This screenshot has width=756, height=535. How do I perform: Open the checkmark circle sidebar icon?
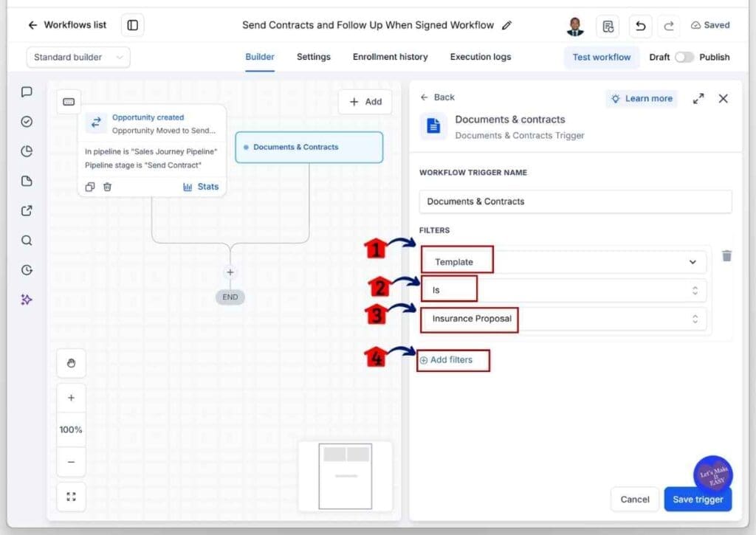[x=27, y=122]
